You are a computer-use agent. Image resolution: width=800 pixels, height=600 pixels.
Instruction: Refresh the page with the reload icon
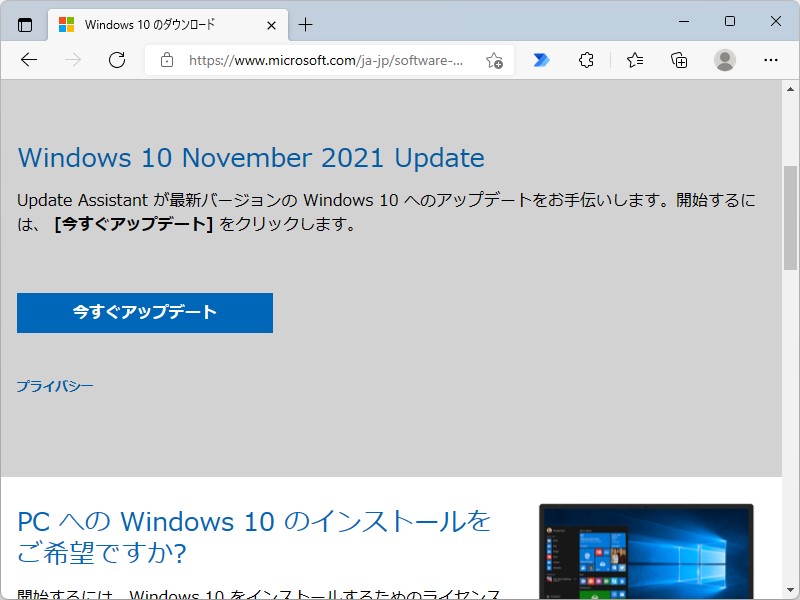pyautogui.click(x=117, y=60)
